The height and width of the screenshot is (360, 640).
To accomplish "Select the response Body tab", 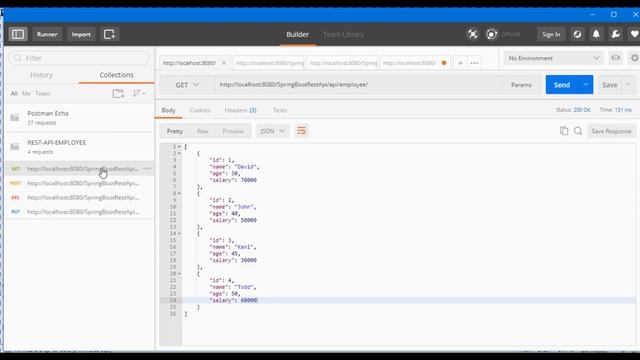I will pyautogui.click(x=168, y=110).
